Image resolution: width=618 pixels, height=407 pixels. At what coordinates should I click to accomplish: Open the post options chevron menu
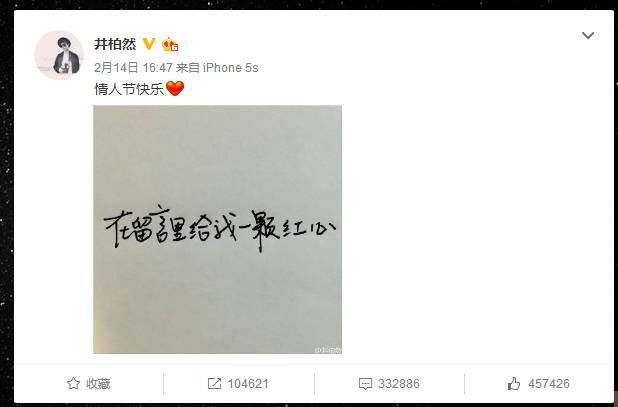click(588, 35)
